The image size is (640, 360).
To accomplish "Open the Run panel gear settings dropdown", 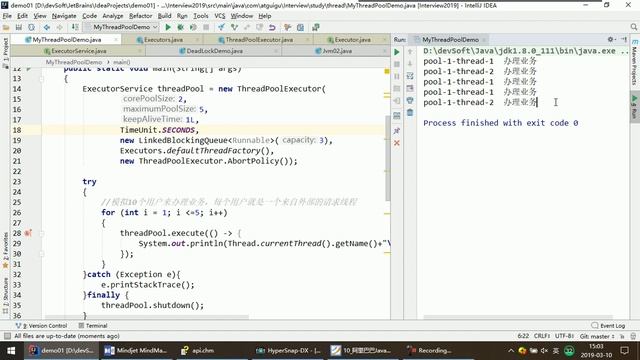I will tap(611, 40).
